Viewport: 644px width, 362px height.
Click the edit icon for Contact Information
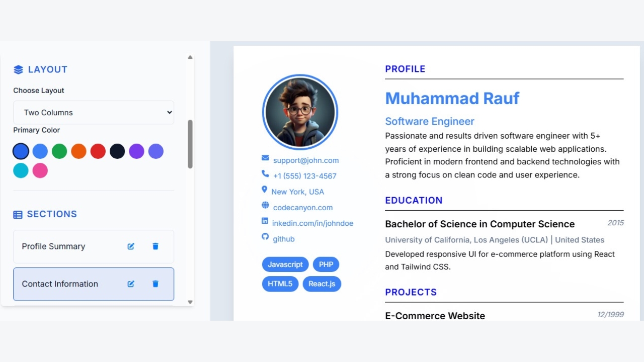(131, 284)
